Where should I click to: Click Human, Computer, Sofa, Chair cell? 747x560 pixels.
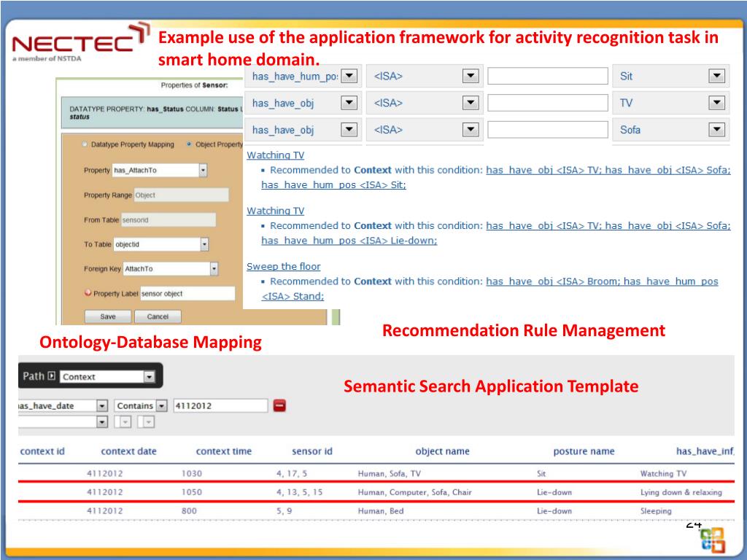tap(415, 492)
